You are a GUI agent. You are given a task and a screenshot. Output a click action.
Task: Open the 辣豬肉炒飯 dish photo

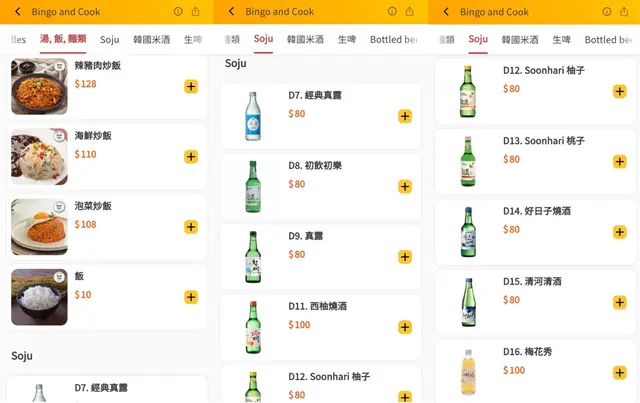[x=40, y=87]
